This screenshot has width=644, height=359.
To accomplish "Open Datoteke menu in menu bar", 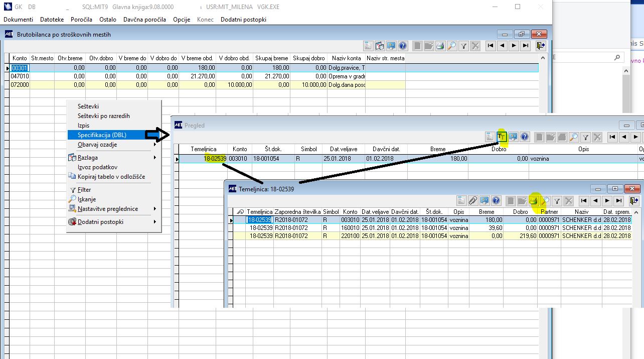I will [x=52, y=20].
